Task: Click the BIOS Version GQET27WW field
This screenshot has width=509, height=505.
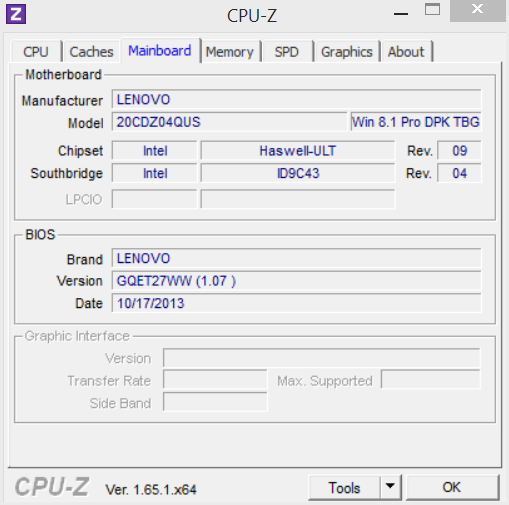Action: point(296,281)
